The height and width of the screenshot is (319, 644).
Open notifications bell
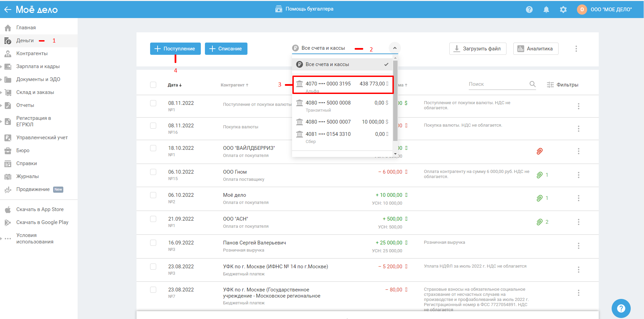(546, 10)
